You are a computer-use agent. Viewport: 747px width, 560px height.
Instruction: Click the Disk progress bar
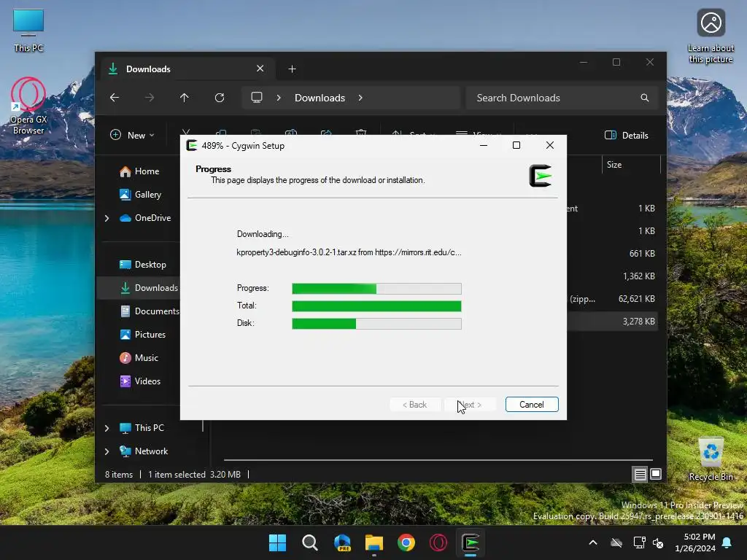click(x=376, y=323)
